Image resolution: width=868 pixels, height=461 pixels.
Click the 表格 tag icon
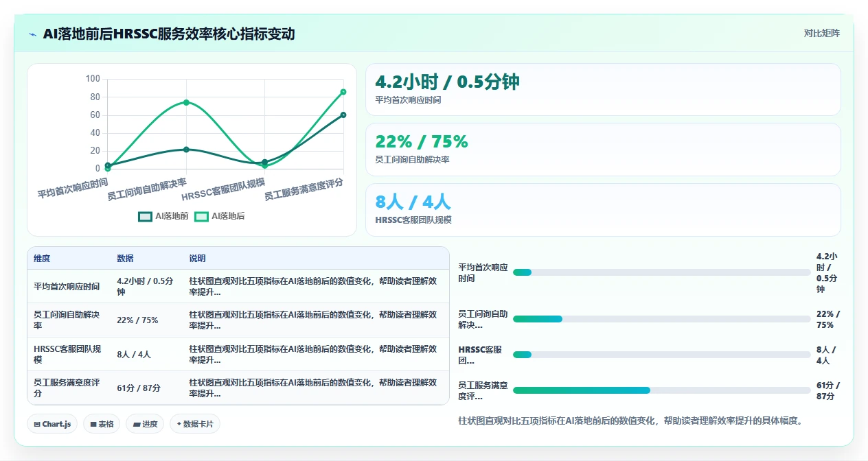coord(93,425)
